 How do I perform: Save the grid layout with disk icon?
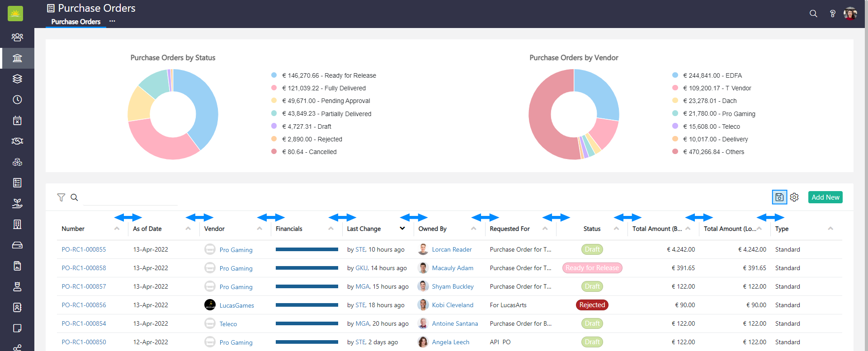pyautogui.click(x=779, y=197)
